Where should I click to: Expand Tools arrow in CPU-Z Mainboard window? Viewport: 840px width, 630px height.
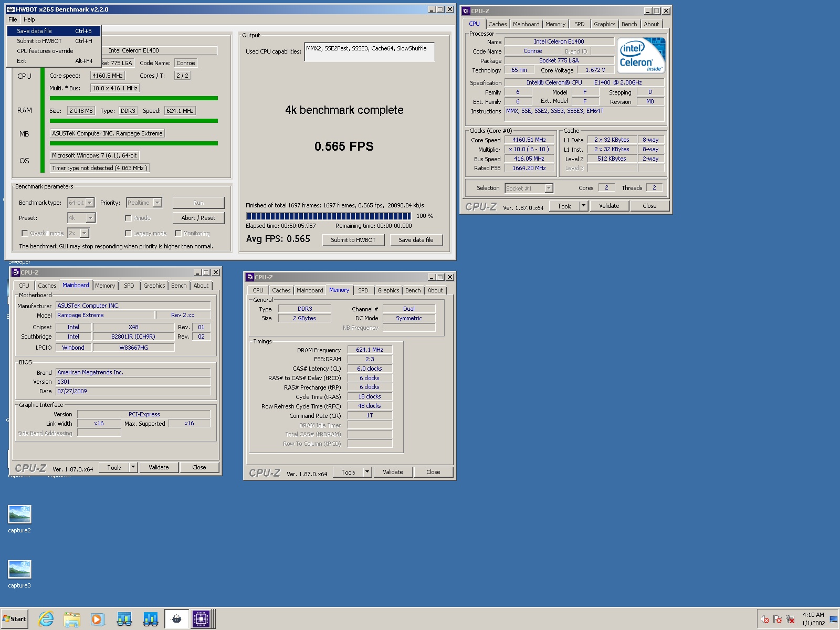coord(133,467)
